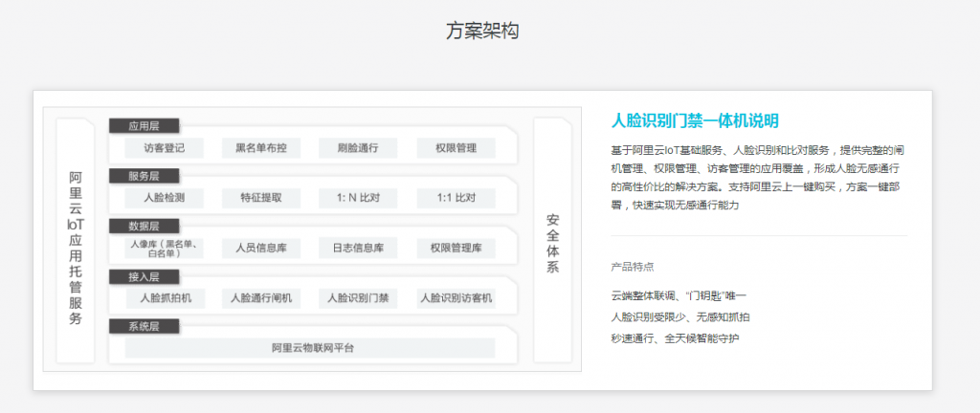Click the 安全体系 vertical panel
Screen dimensions: 980x413
(x=552, y=243)
